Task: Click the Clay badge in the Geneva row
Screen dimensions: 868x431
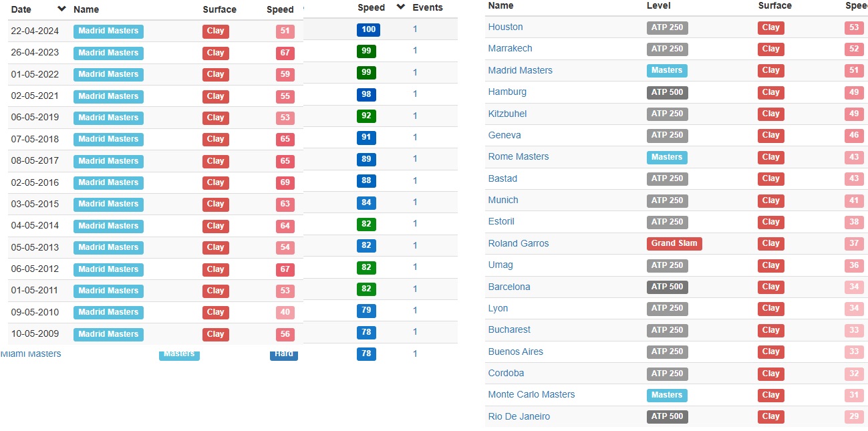Action: tap(771, 136)
